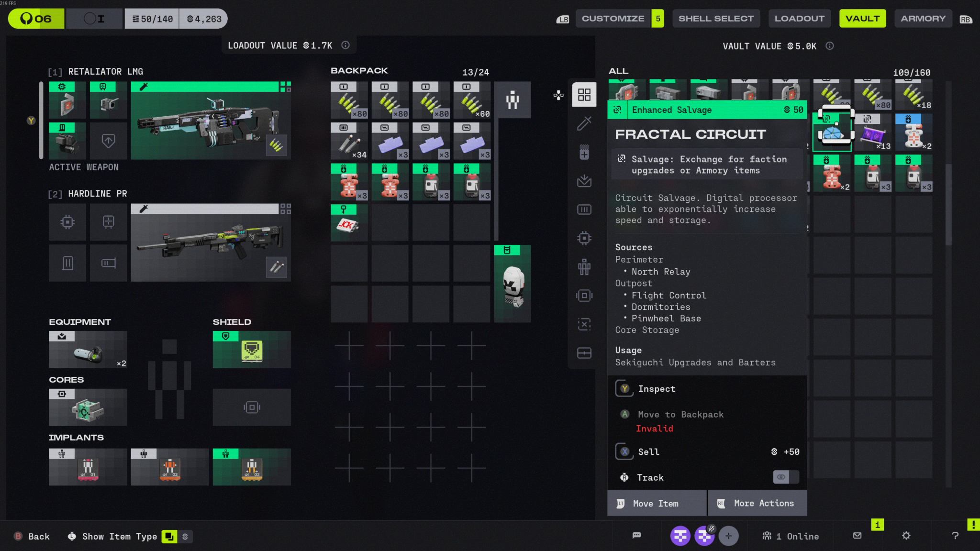Viewport: 980px width, 551px height.
Task: Filter vault by consumables icon
Action: point(584,152)
